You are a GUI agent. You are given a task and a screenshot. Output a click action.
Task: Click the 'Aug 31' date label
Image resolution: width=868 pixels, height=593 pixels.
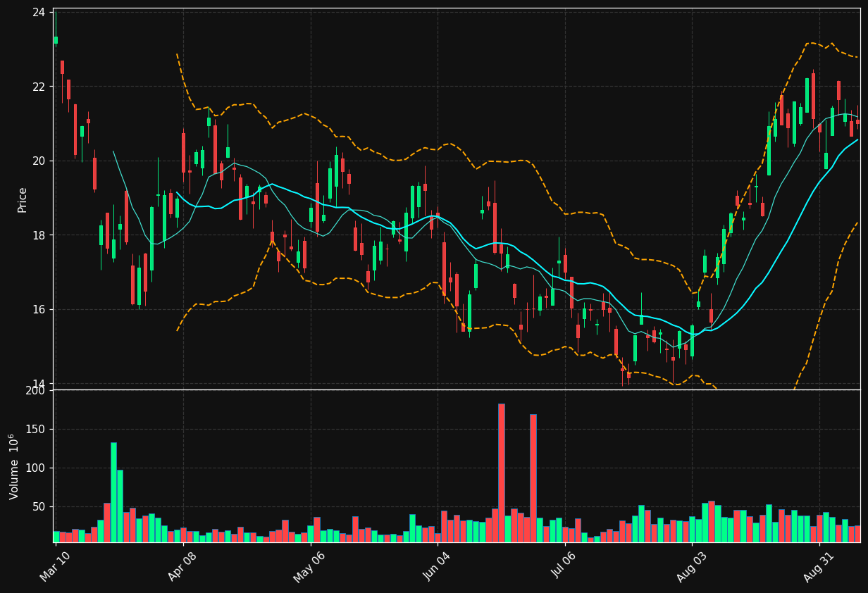819,567
